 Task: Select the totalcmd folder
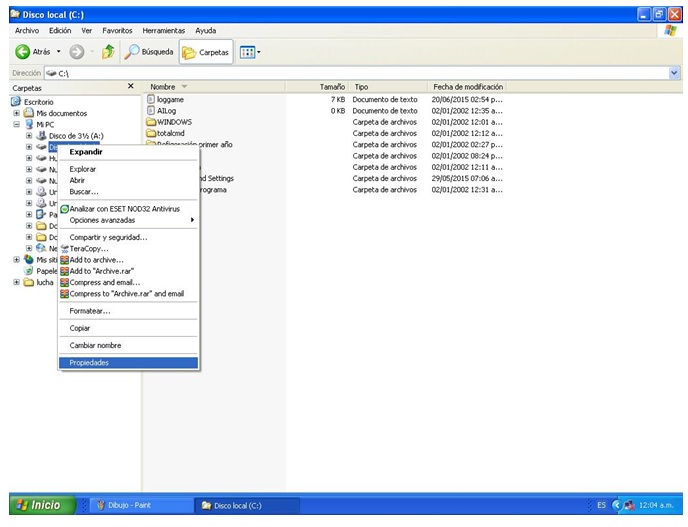coord(172,133)
